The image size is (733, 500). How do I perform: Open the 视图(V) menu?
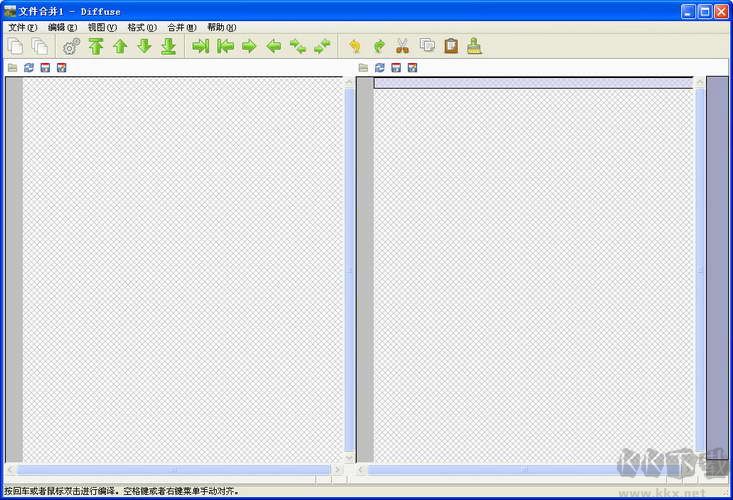(x=102, y=28)
